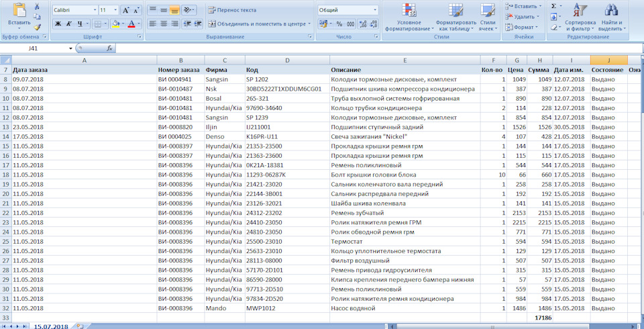
Task: Click the AutoSum sigma icon
Action: click(553, 6)
